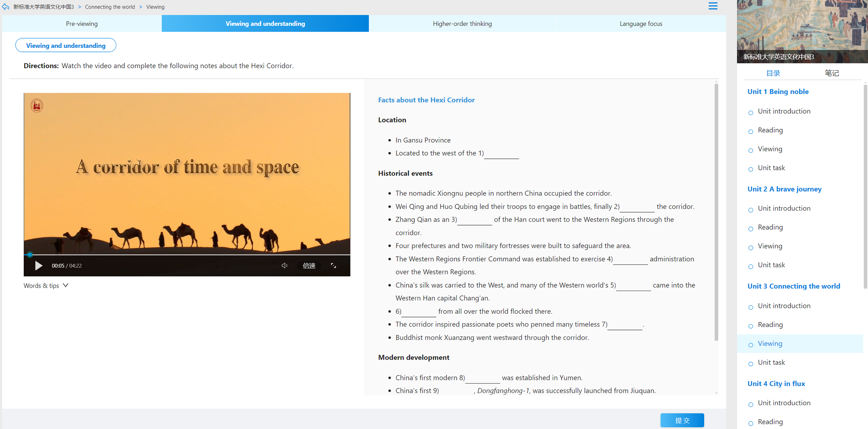Switch to Language focus tab
The width and height of the screenshot is (868, 429).
pyautogui.click(x=641, y=23)
